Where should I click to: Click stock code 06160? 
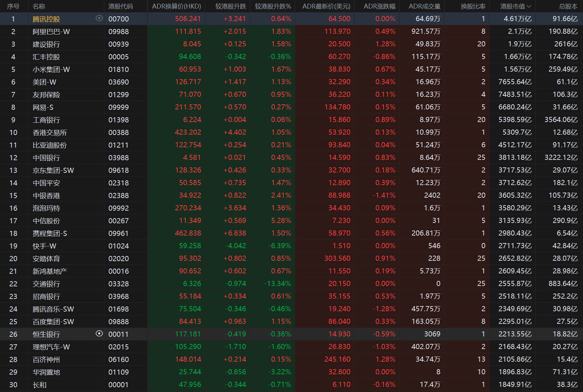coord(119,360)
